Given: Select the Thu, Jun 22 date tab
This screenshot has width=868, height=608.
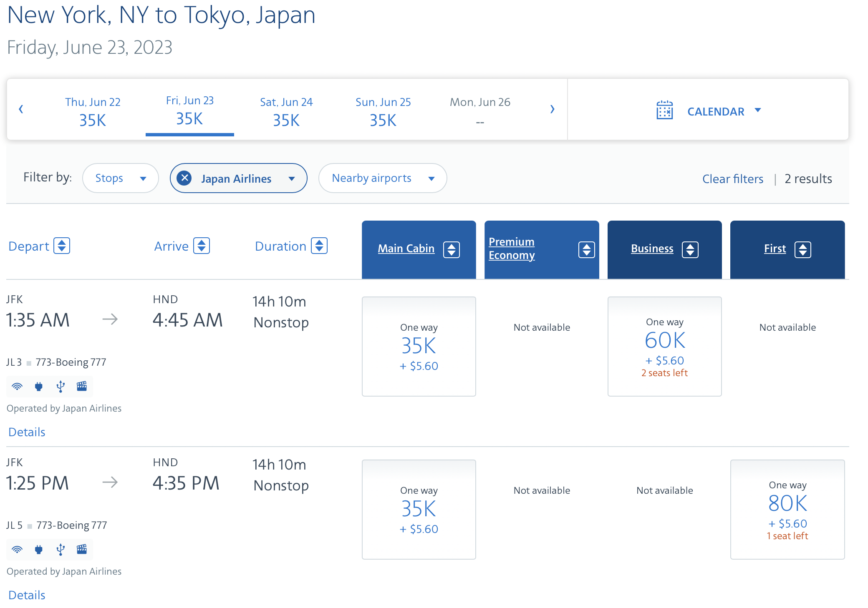Looking at the screenshot, I should tap(93, 112).
